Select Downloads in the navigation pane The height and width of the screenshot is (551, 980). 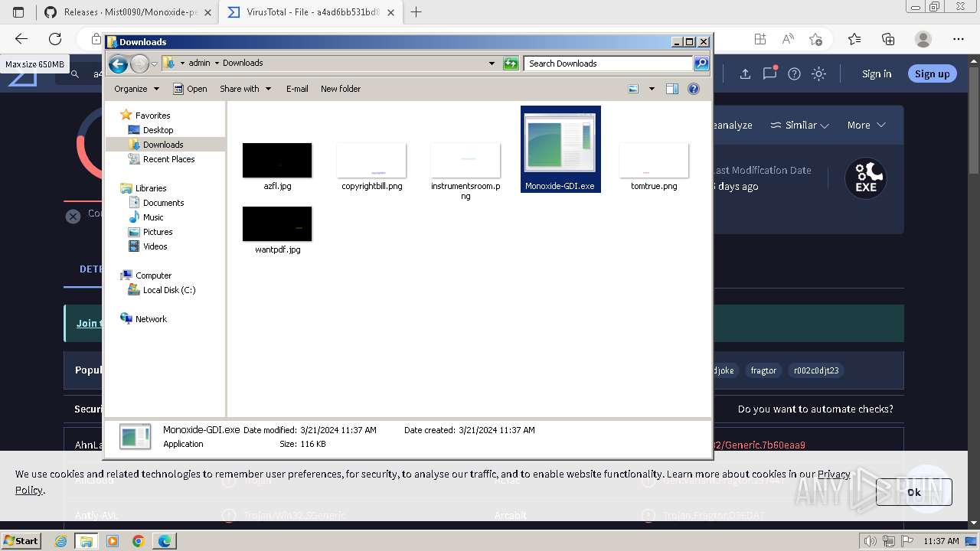[x=162, y=145]
